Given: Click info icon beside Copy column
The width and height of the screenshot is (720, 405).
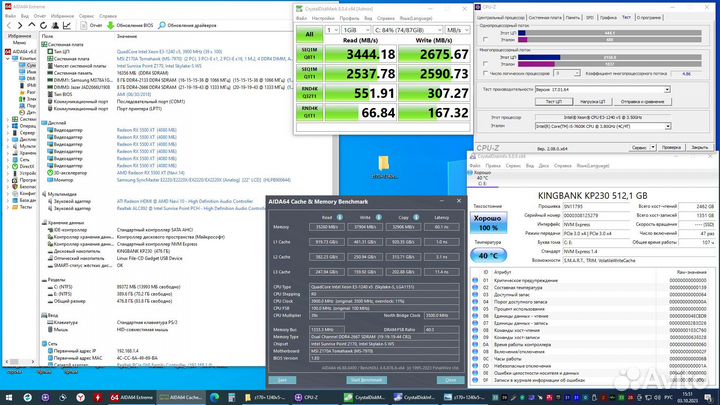Looking at the screenshot, I should click(x=416, y=217).
